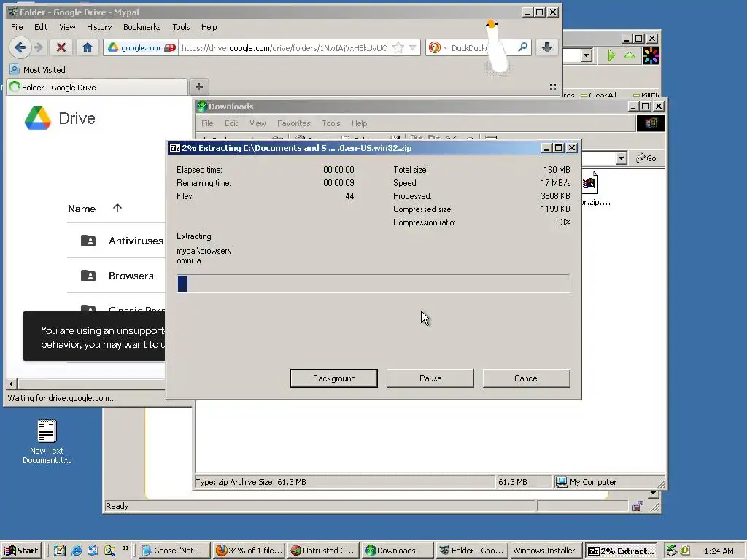747x560 pixels.
Task: Switch to Folder - Google Drive tab
Action: click(97, 87)
